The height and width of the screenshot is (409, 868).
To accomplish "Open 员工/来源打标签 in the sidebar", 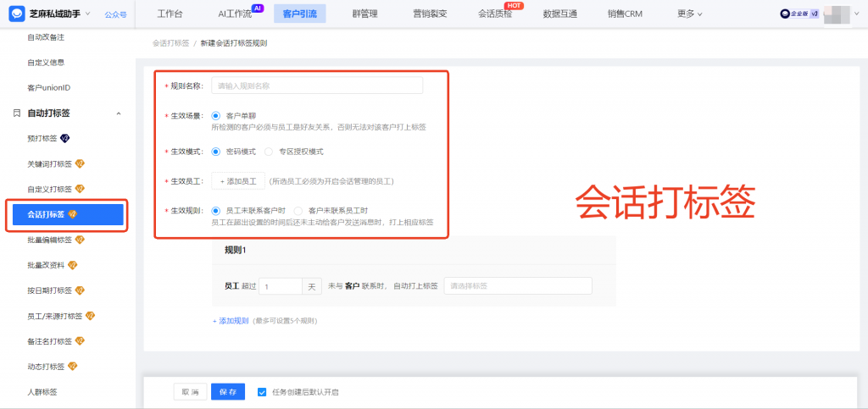I will [55, 316].
